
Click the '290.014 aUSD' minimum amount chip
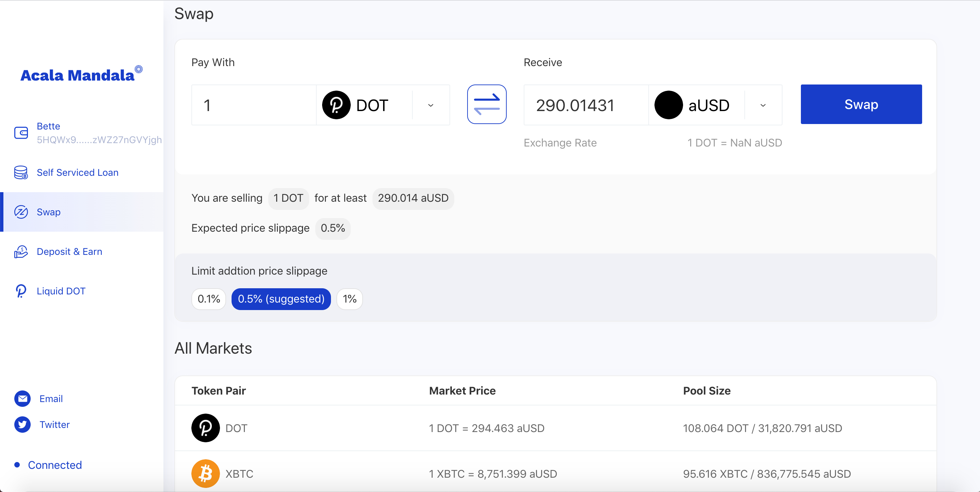[x=413, y=198]
